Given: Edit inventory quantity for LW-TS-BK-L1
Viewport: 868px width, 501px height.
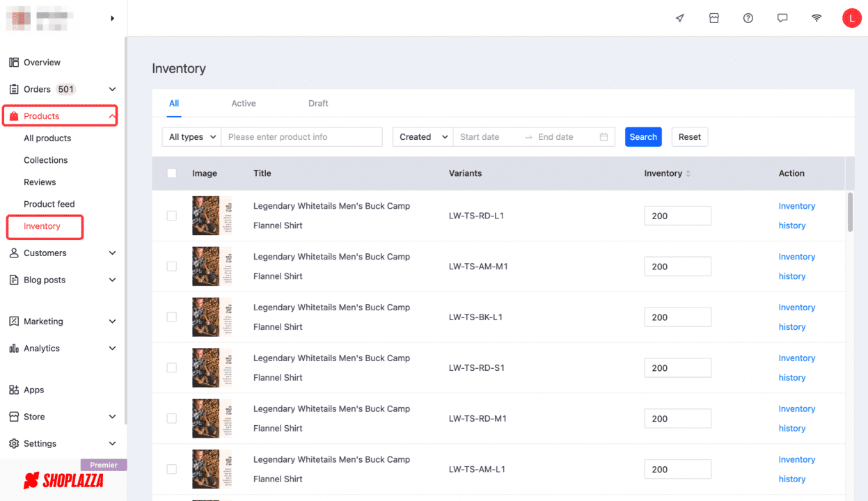Looking at the screenshot, I should coord(678,317).
